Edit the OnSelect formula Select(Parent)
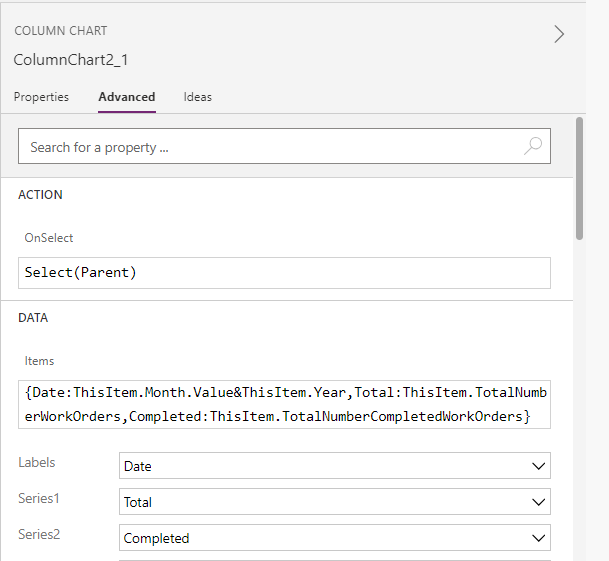Image resolution: width=609 pixels, height=561 pixels. click(x=284, y=273)
